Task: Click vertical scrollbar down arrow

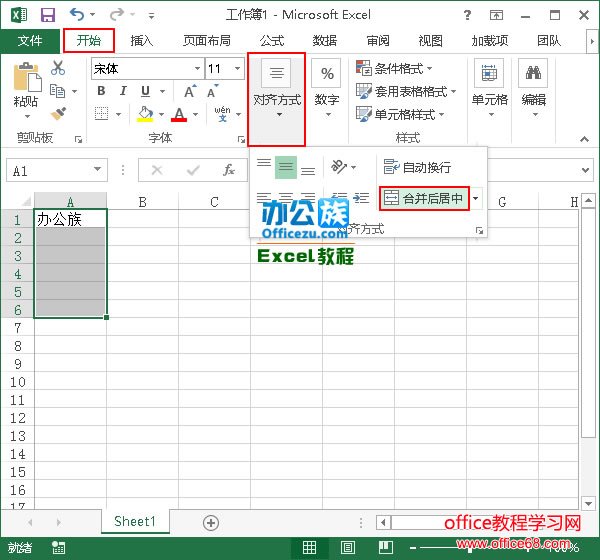Action: (x=588, y=503)
